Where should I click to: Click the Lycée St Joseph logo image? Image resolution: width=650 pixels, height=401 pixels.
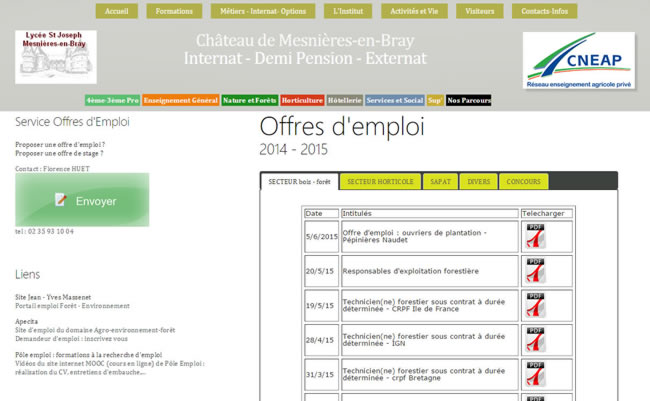[x=56, y=57]
